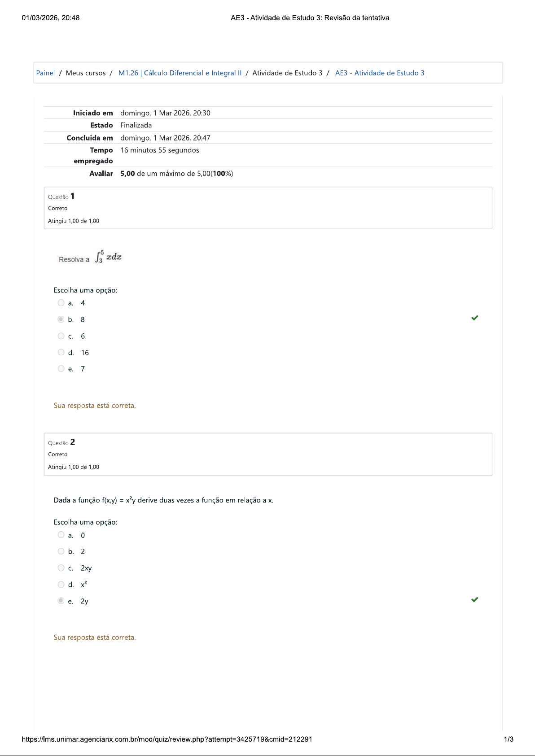Image resolution: width=535 pixels, height=756 pixels.
Task: Click the Questão 1 header box
Action: click(267, 208)
